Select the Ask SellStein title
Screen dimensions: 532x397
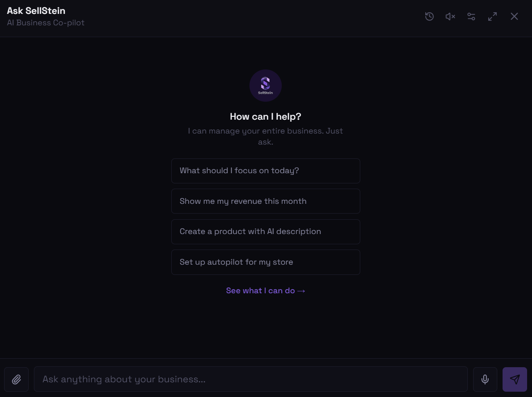coord(36,10)
